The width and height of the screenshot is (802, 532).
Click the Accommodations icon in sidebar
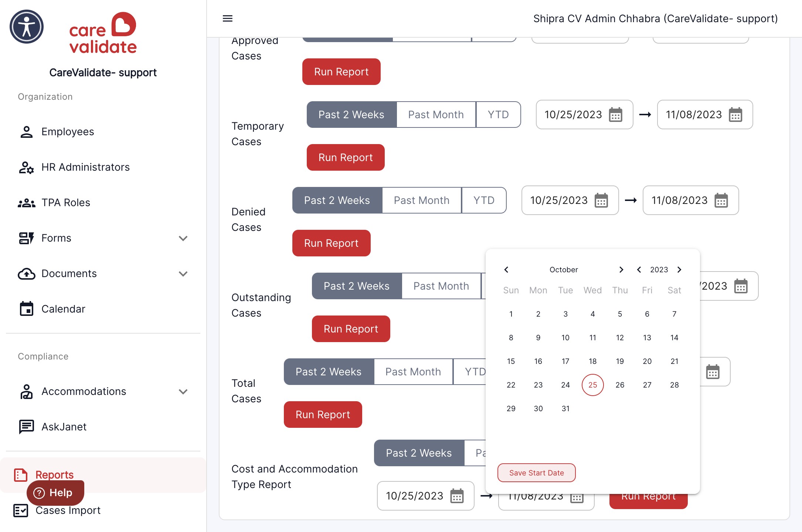[x=26, y=392]
